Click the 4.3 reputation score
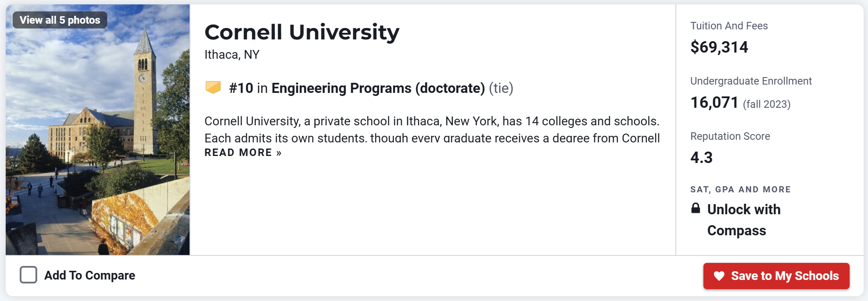Screen dimensions: 868x301 (x=701, y=157)
